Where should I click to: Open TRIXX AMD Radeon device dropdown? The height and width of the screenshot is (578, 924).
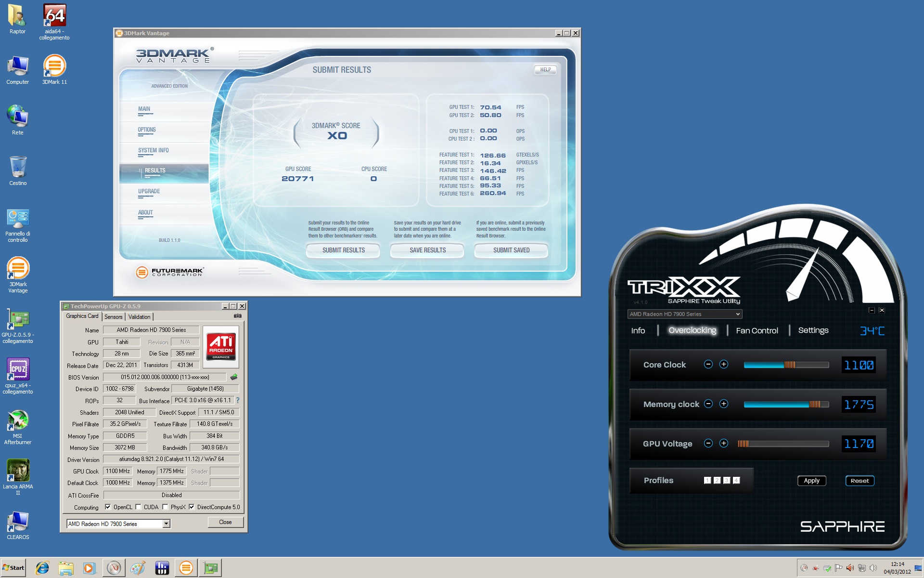(684, 314)
